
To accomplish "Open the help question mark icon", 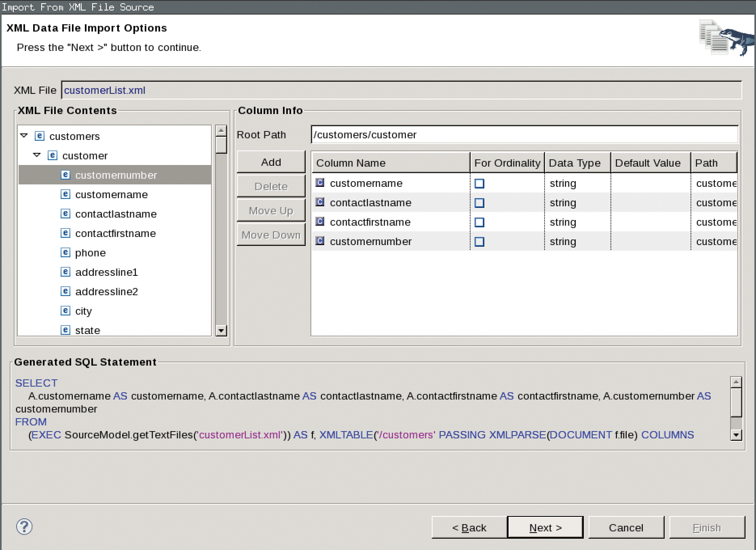I will point(24,527).
